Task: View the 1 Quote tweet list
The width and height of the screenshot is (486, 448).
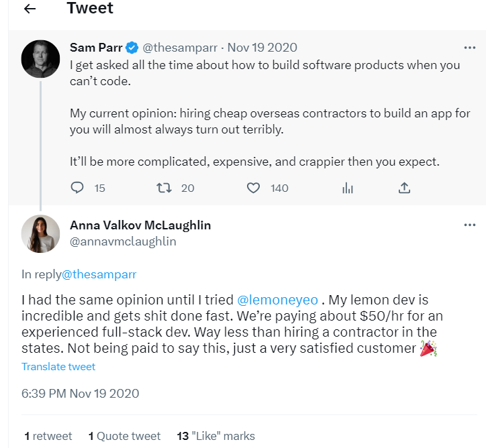Action: coord(125,436)
